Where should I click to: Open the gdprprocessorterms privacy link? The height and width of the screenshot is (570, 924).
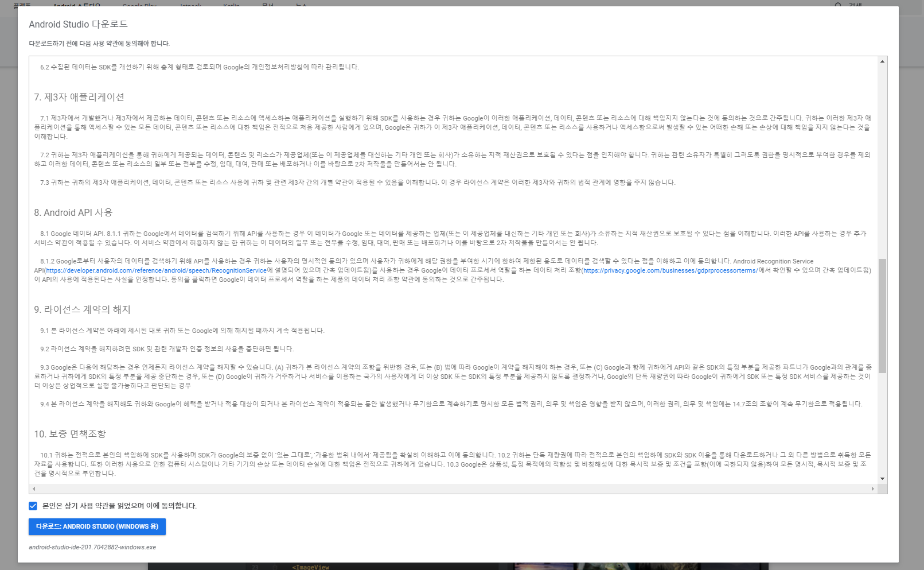coord(670,270)
